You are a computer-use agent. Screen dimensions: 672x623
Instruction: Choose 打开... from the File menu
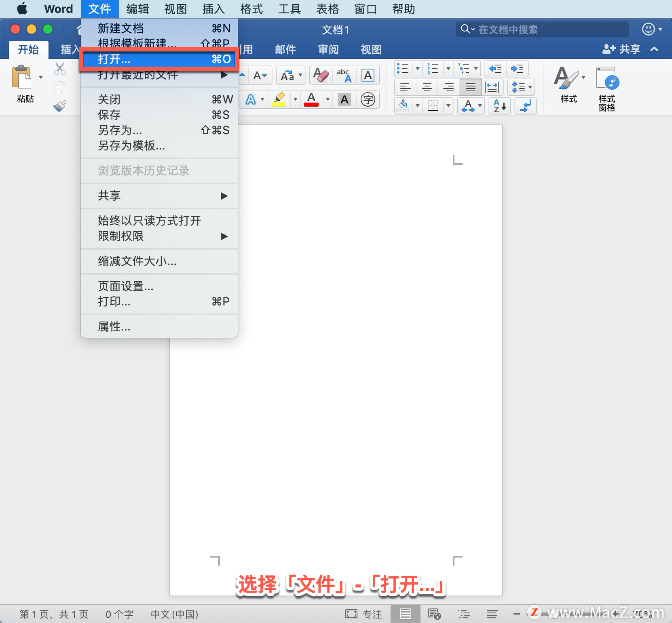(159, 59)
